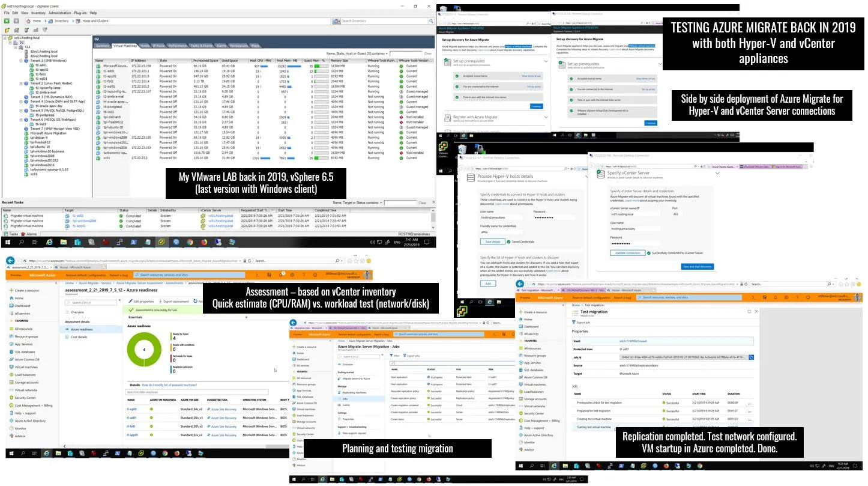Image resolution: width=868 pixels, height=486 pixels.
Task: Select turbonomic-opsmgr-6.1.10 in the inventory tree
Action: pos(49,169)
